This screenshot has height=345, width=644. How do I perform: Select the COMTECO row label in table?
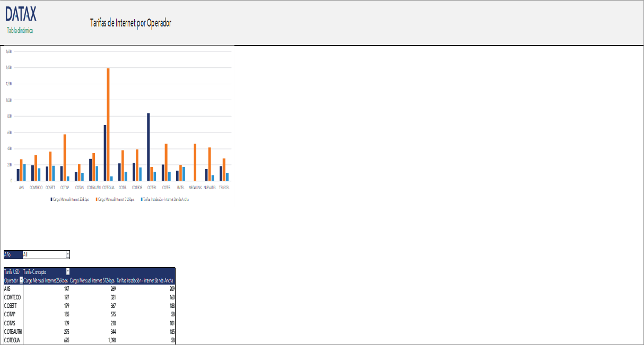click(12, 297)
